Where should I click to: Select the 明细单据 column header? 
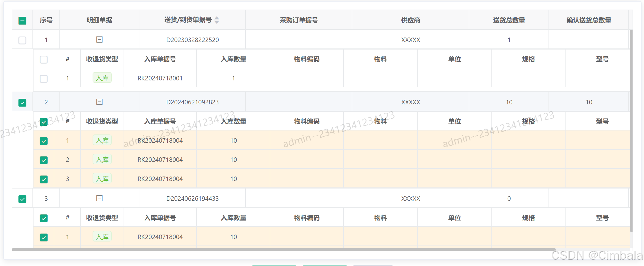click(x=99, y=20)
